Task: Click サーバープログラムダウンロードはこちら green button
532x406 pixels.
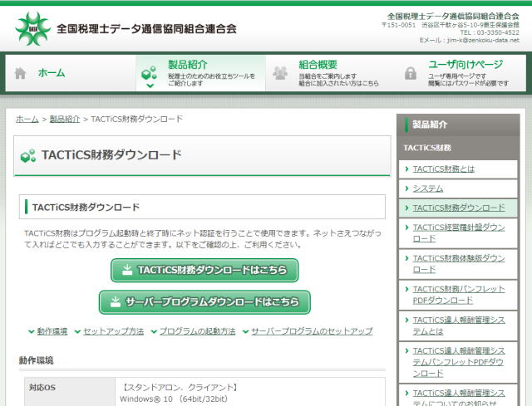Action: pos(204,302)
